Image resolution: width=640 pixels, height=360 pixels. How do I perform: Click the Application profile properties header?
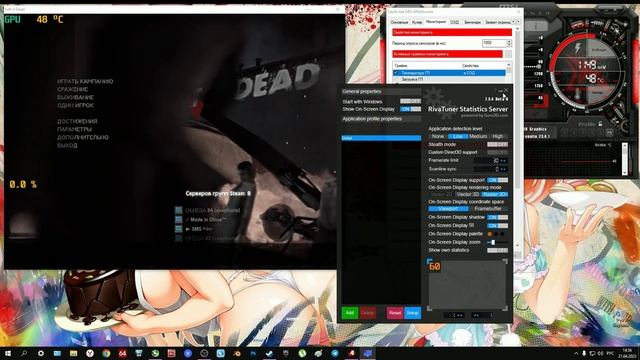[x=381, y=119]
